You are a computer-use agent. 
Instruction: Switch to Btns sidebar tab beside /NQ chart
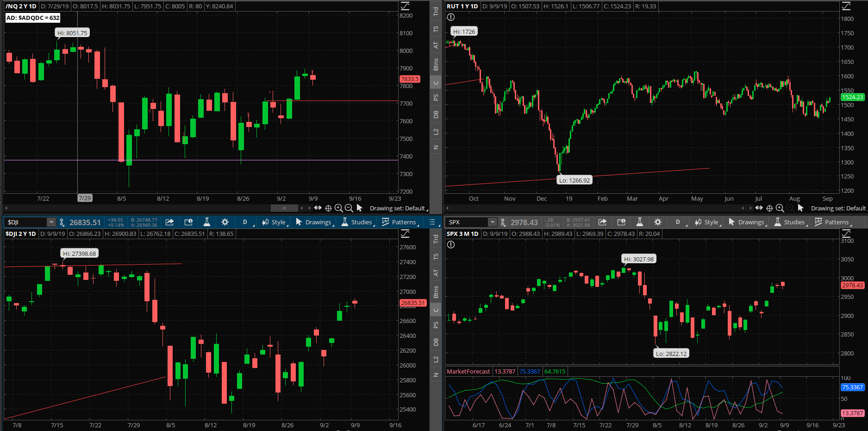coord(436,64)
